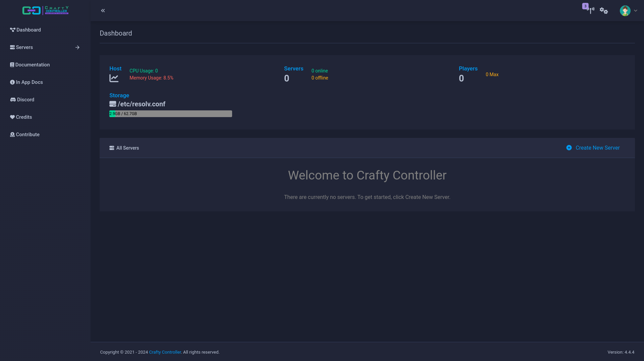Click the Host chart line icon

114,78
